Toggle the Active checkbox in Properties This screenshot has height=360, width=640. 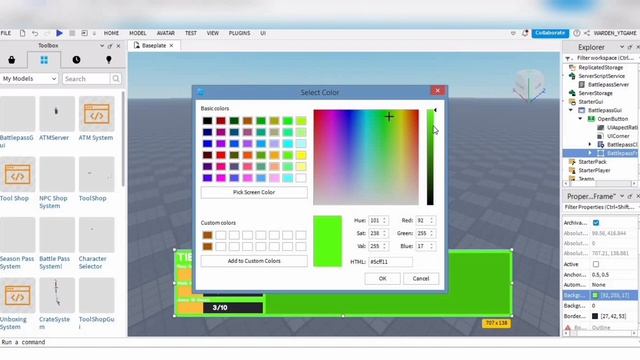pyautogui.click(x=596, y=264)
